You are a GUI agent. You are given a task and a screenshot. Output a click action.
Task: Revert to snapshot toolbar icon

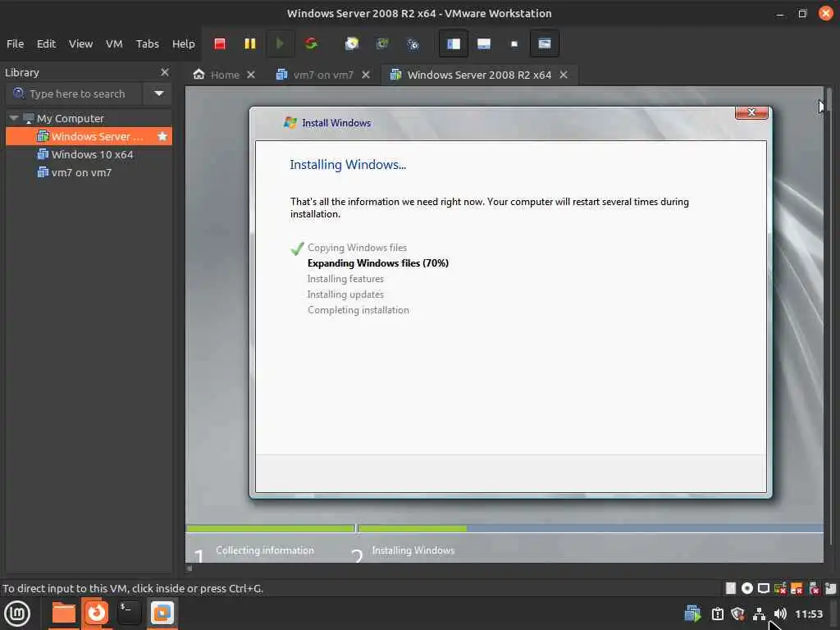pos(382,44)
